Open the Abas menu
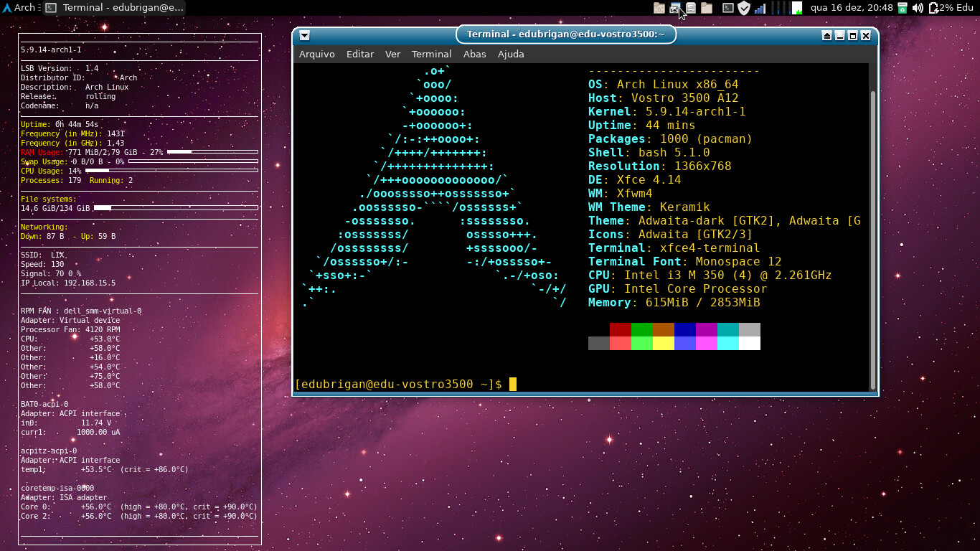Image resolution: width=980 pixels, height=551 pixels. coord(474,54)
